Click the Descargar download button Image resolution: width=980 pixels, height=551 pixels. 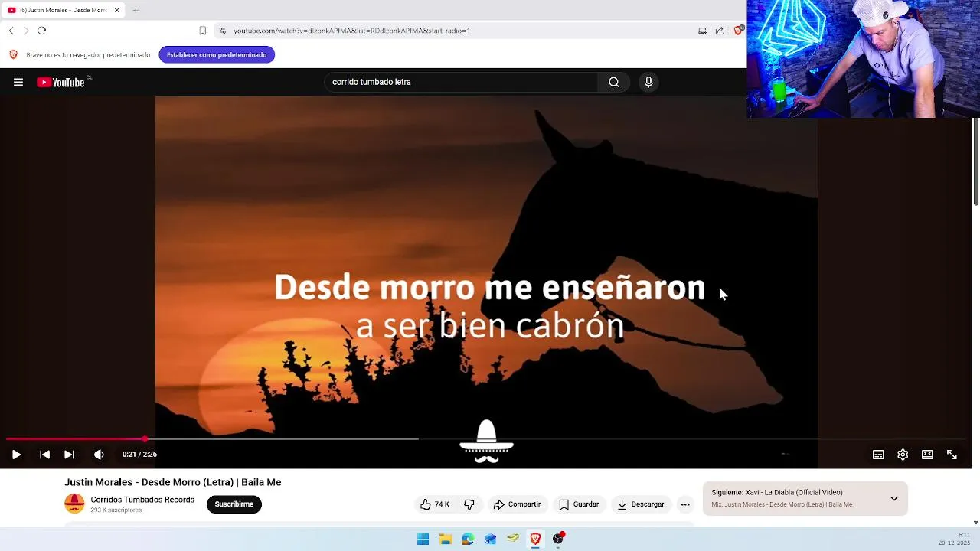[641, 504]
